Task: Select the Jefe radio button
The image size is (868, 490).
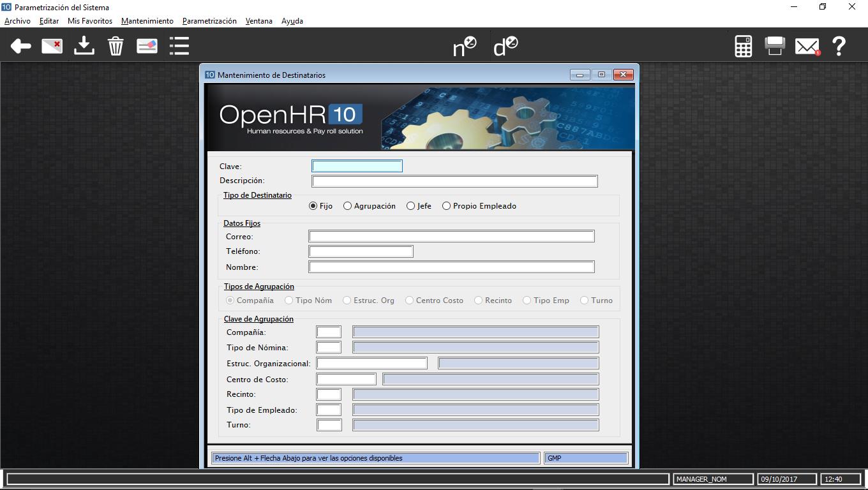Action: pyautogui.click(x=411, y=206)
